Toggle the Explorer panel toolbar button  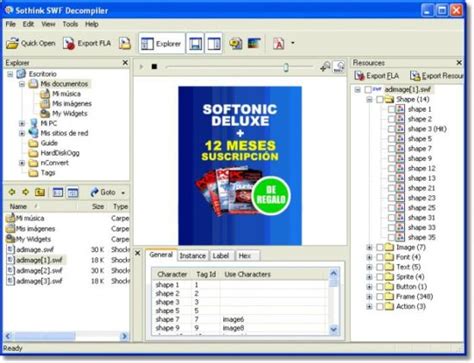161,43
